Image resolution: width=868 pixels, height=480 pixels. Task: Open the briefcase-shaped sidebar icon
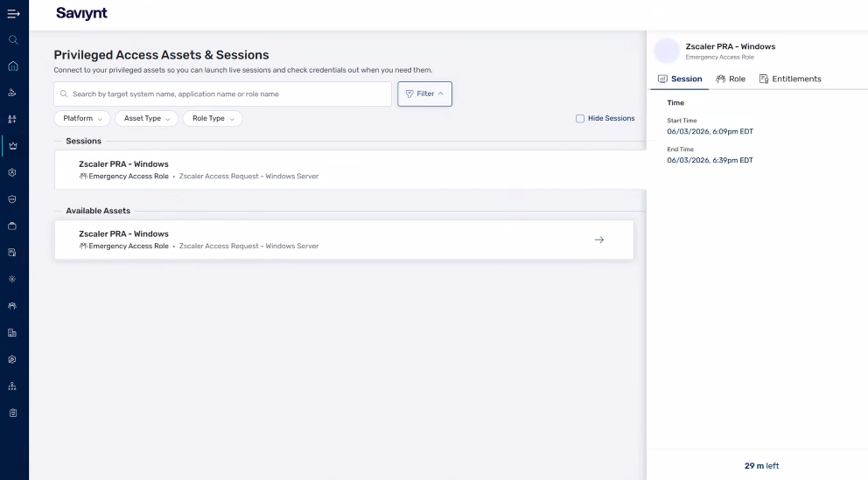point(12,226)
